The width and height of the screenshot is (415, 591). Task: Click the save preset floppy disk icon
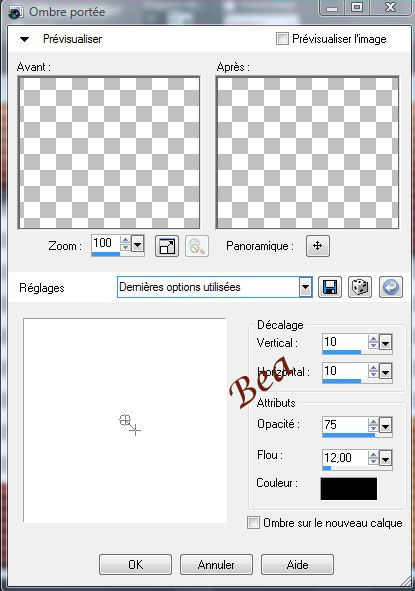(330, 288)
